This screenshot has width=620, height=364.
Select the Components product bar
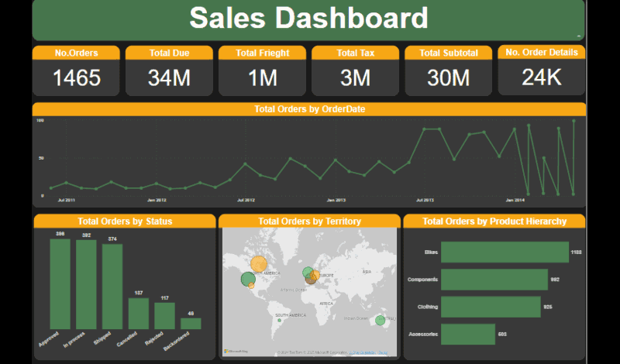[x=494, y=280]
